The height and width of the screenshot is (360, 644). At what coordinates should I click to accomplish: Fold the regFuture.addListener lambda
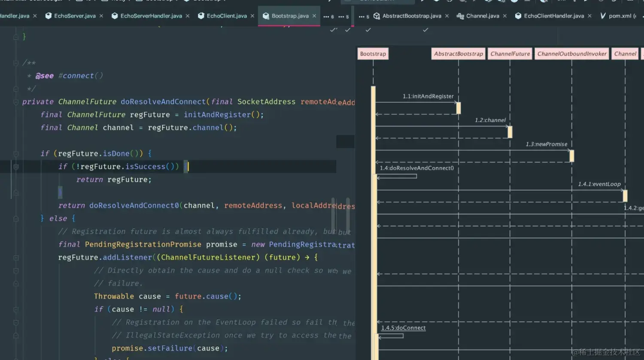[x=16, y=258]
